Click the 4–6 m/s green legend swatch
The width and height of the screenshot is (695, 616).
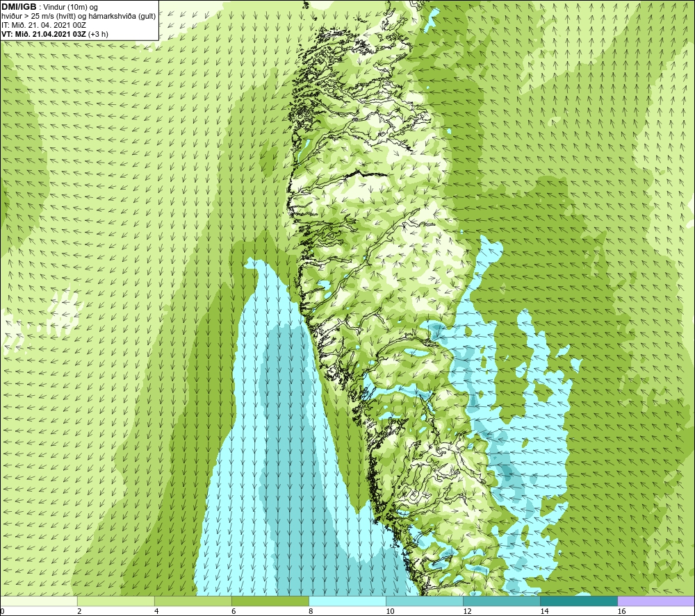193,601
